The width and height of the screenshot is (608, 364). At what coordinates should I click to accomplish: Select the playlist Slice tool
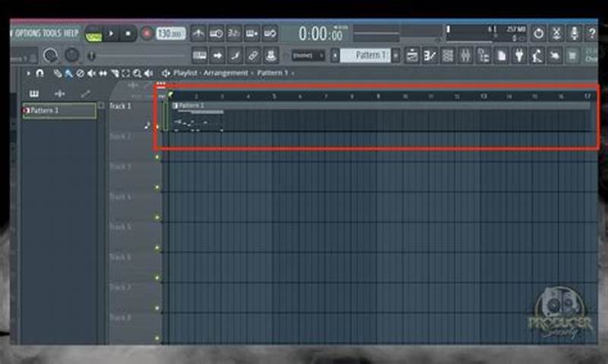pos(115,73)
